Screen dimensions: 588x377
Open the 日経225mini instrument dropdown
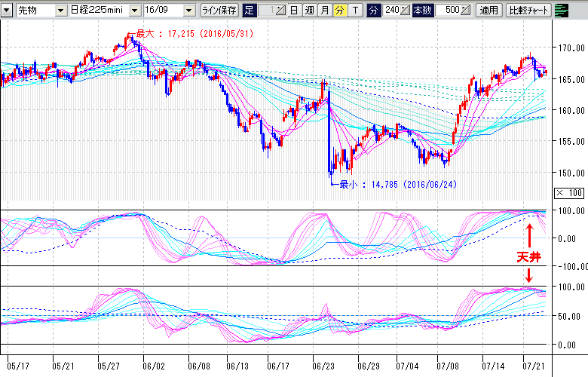tap(134, 11)
